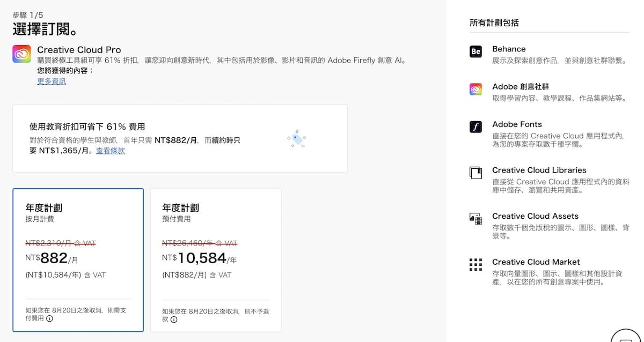Viewport: 644px width, 342px height.
Task: Click the education discount tag illustration
Action: [x=296, y=138]
